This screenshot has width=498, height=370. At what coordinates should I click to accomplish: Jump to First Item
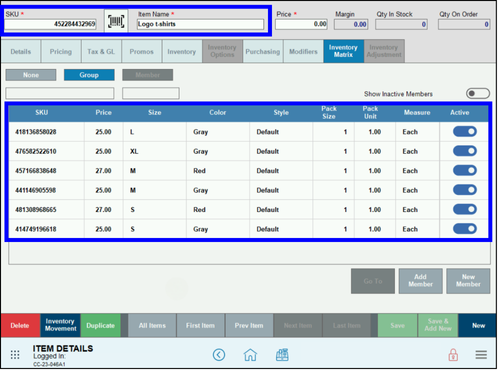pyautogui.click(x=201, y=325)
